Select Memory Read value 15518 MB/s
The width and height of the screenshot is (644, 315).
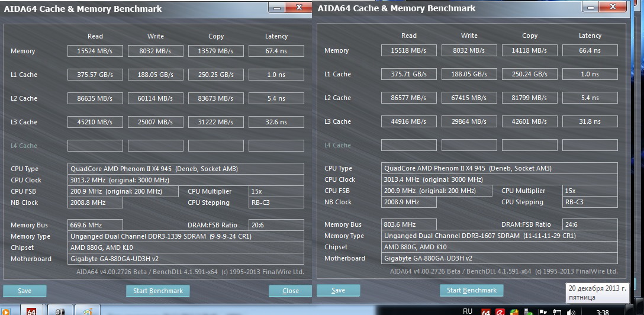point(408,50)
